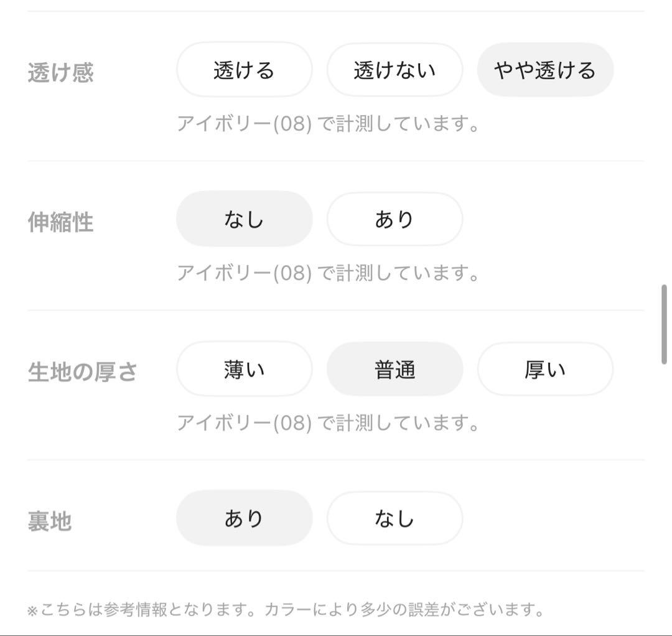Choose 普通 fabric thickness
The height and width of the screenshot is (636, 672).
(x=394, y=369)
